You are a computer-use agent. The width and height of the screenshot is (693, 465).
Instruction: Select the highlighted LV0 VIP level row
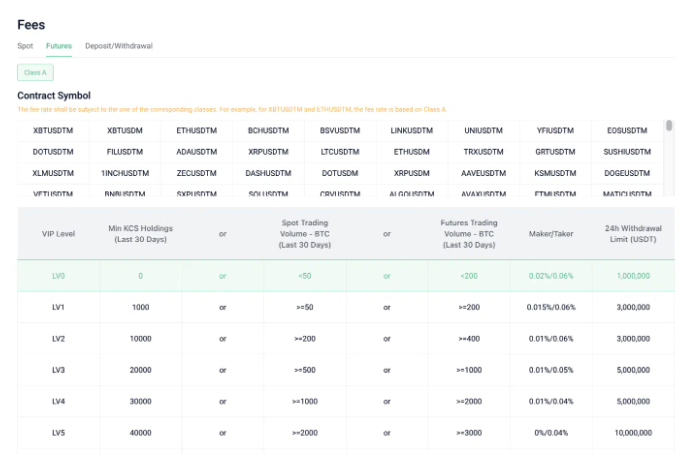click(59, 275)
